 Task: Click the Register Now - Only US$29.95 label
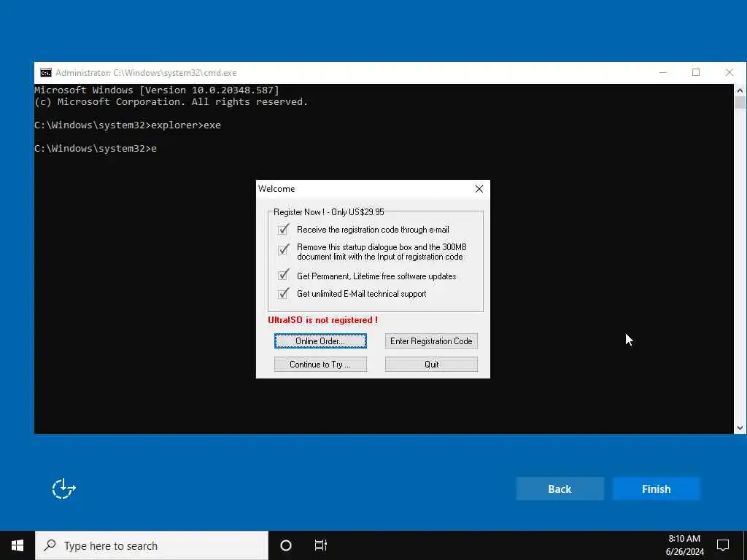point(329,212)
